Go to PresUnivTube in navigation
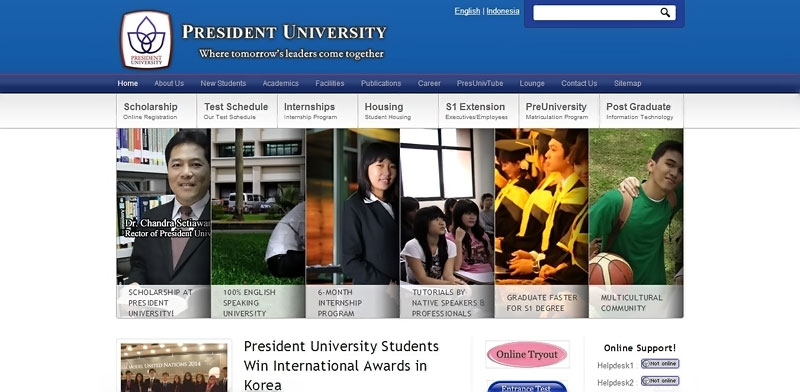This screenshot has width=800, height=392. [480, 83]
